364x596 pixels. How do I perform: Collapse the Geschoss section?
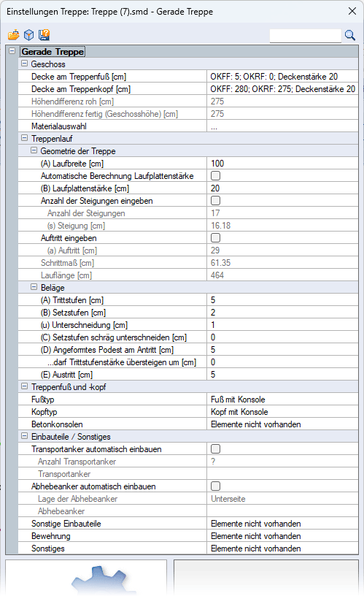coord(24,64)
